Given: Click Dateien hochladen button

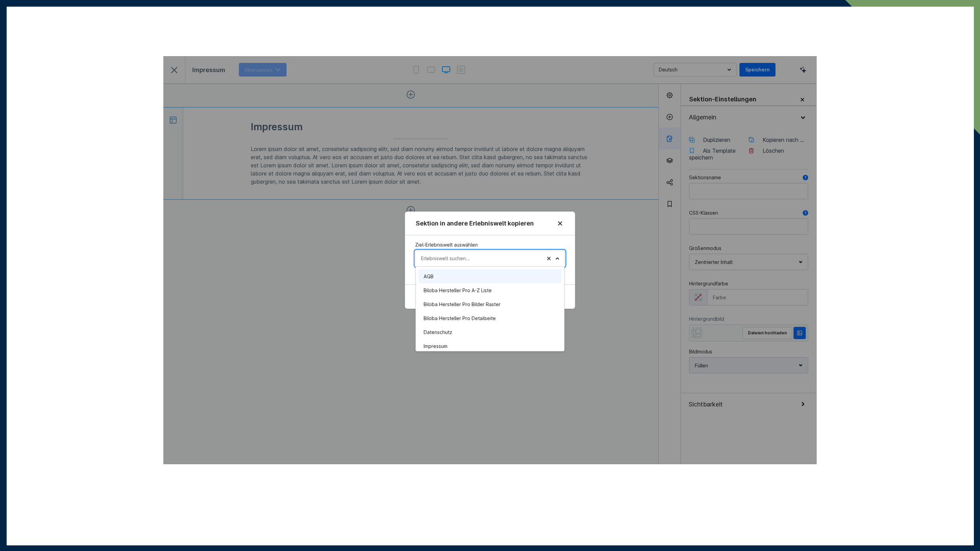Looking at the screenshot, I should (x=767, y=333).
